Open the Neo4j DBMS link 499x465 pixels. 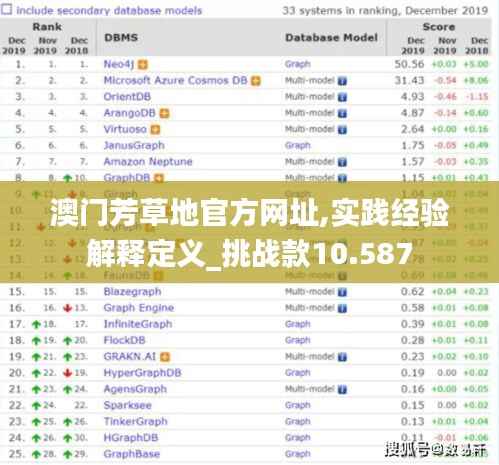click(119, 64)
